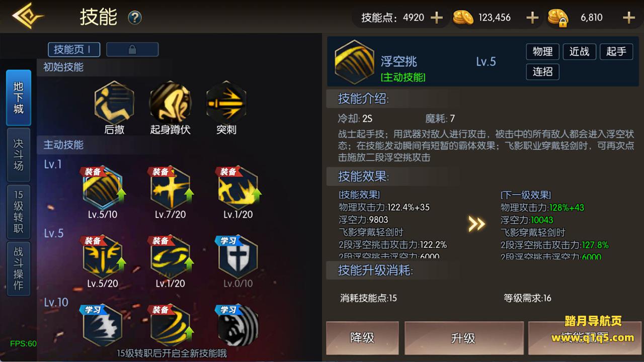Select the Lv.5/20 skill icon
644x362 pixels.
(103, 257)
